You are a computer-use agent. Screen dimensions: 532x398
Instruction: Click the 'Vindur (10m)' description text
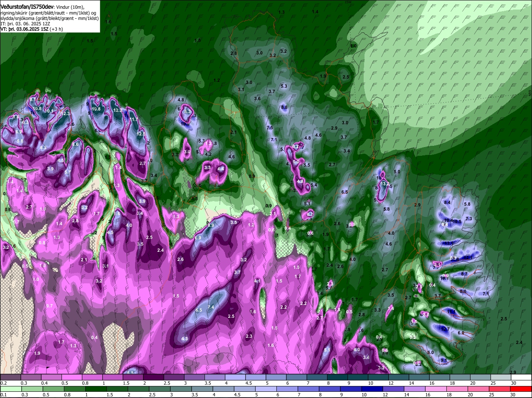pos(70,7)
